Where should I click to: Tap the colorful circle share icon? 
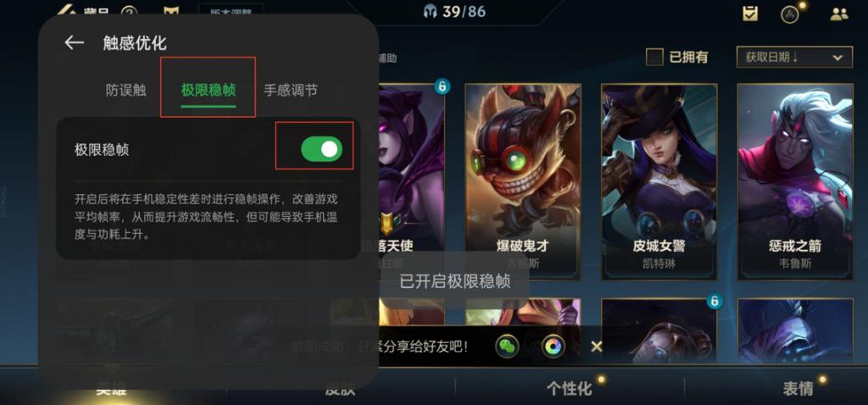point(553,347)
